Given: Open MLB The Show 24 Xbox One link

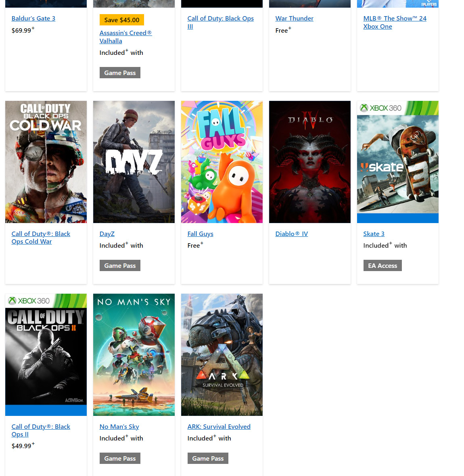Looking at the screenshot, I should point(395,23).
